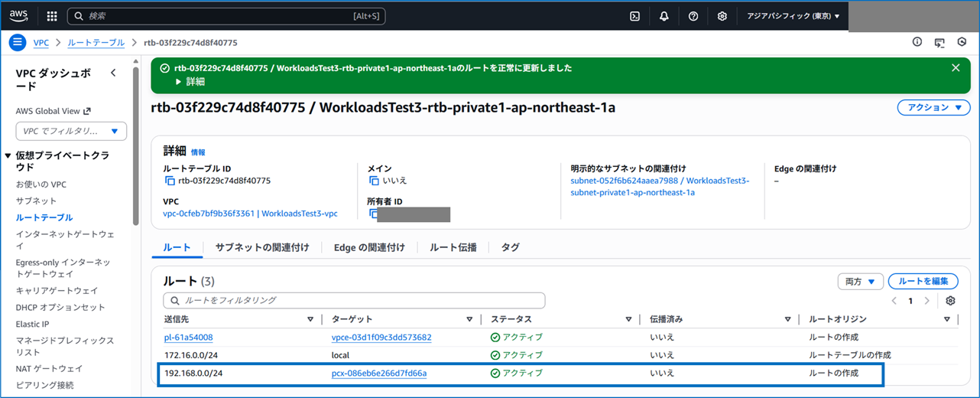Open the pcx-086eb6e266d7fd66a target link

pyautogui.click(x=378, y=374)
